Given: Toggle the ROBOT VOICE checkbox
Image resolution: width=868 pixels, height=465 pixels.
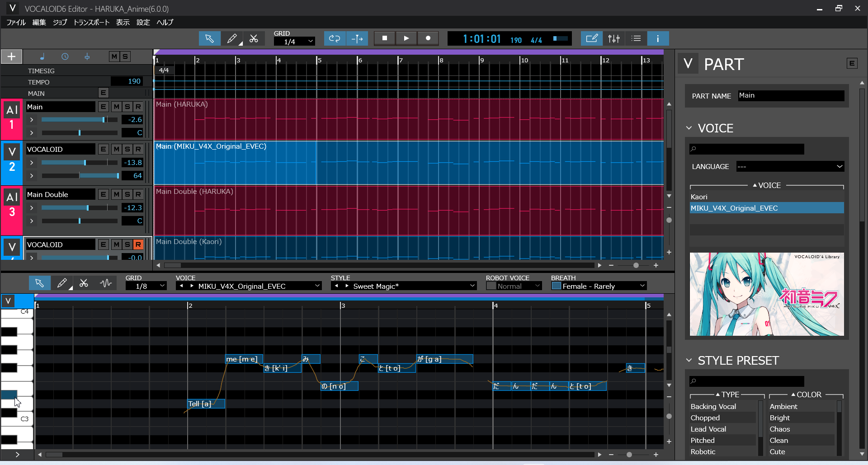Looking at the screenshot, I should (x=491, y=286).
